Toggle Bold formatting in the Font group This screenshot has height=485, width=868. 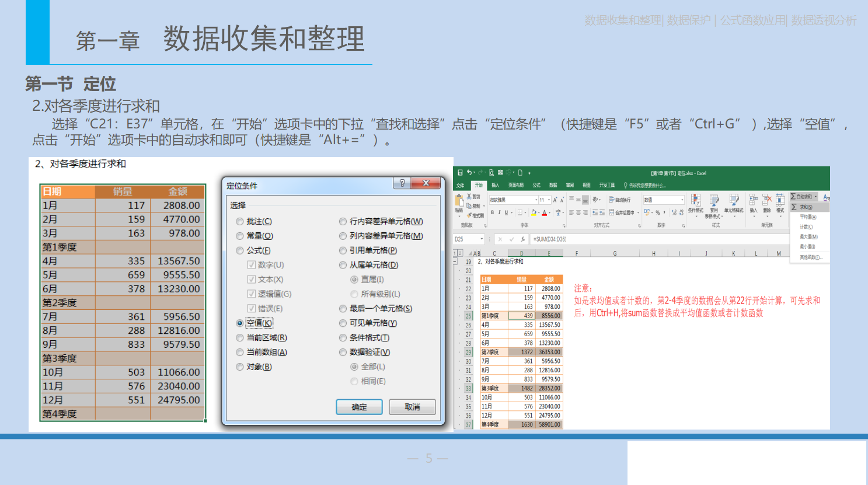tap(492, 212)
